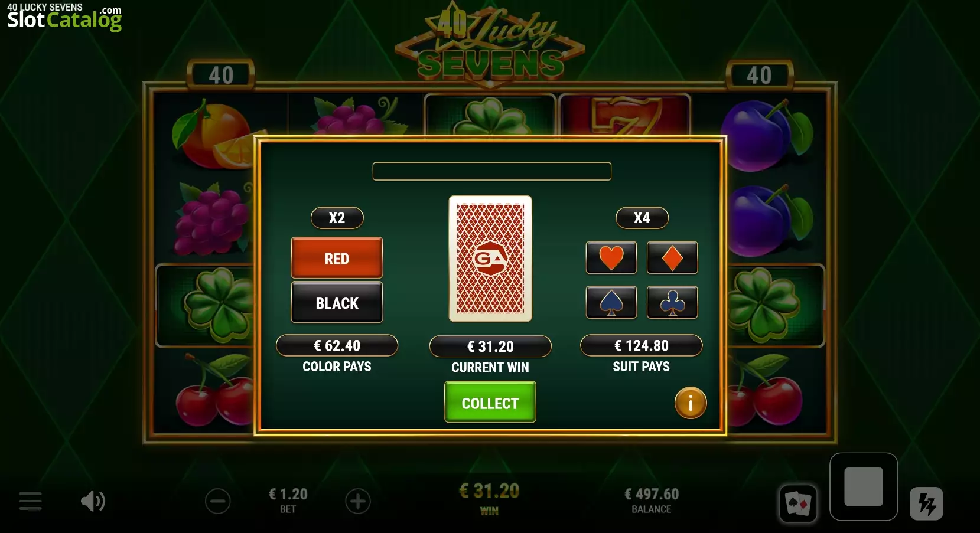Open the hamburger menu
The height and width of the screenshot is (533, 980).
(30, 501)
